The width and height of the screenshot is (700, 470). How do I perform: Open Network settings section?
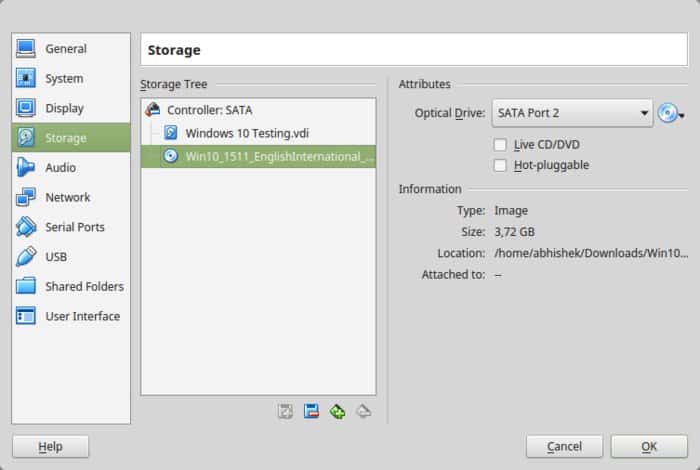click(x=67, y=197)
